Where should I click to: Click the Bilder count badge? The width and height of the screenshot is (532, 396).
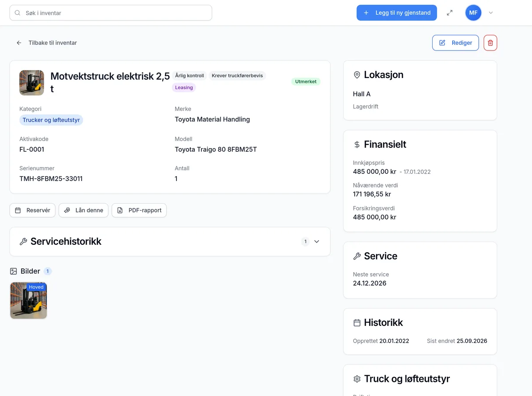(47, 271)
